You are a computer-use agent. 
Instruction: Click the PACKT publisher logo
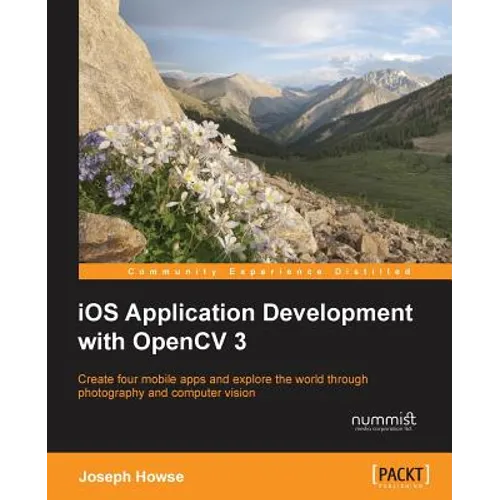click(401, 476)
